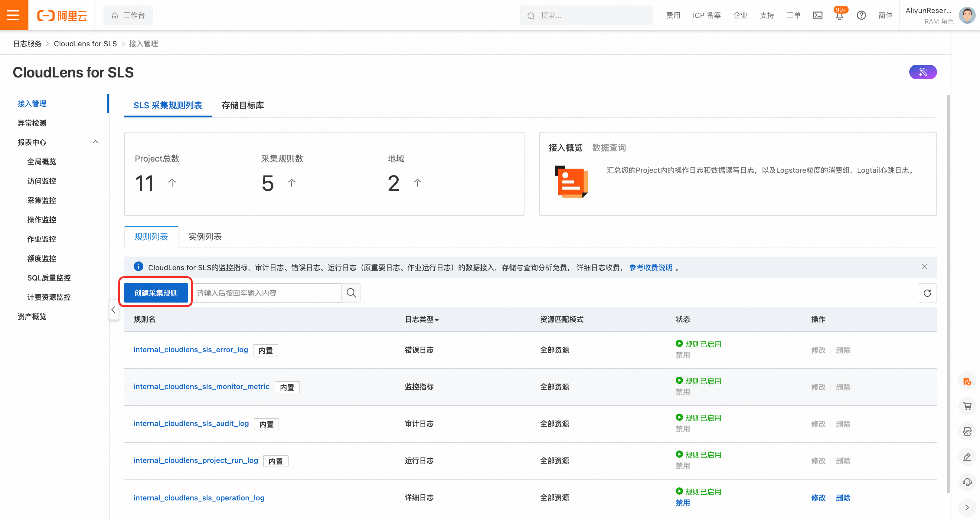Click 创建采集规则 button

[156, 293]
